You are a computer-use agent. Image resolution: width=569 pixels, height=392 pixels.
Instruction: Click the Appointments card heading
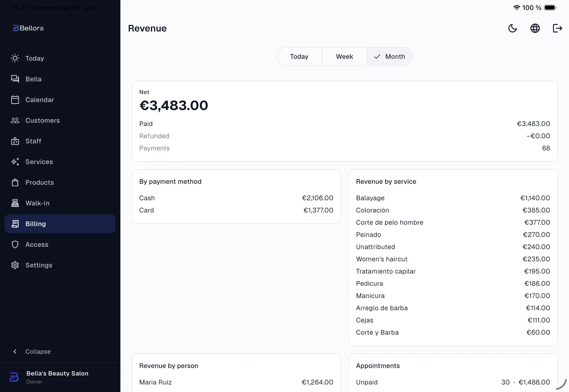(x=378, y=366)
